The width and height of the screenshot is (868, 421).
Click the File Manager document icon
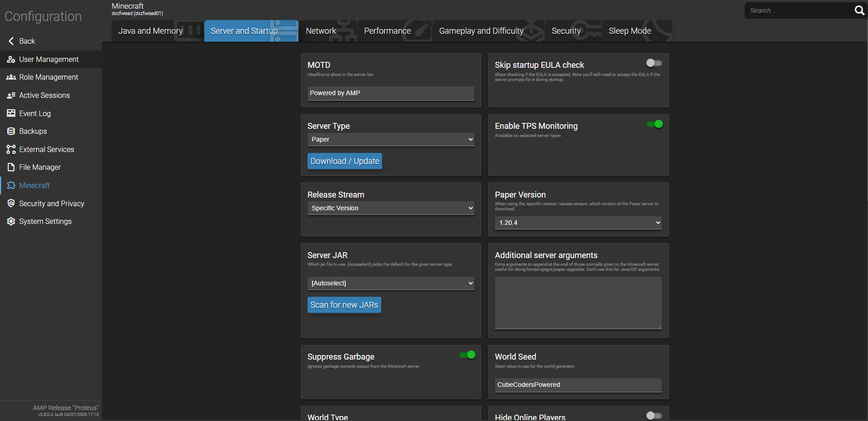11,167
